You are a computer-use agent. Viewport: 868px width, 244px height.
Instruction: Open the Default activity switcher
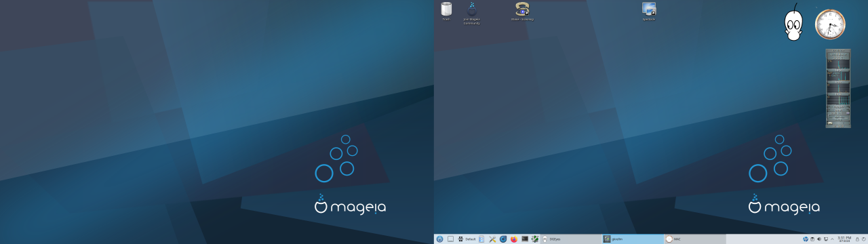(467, 239)
